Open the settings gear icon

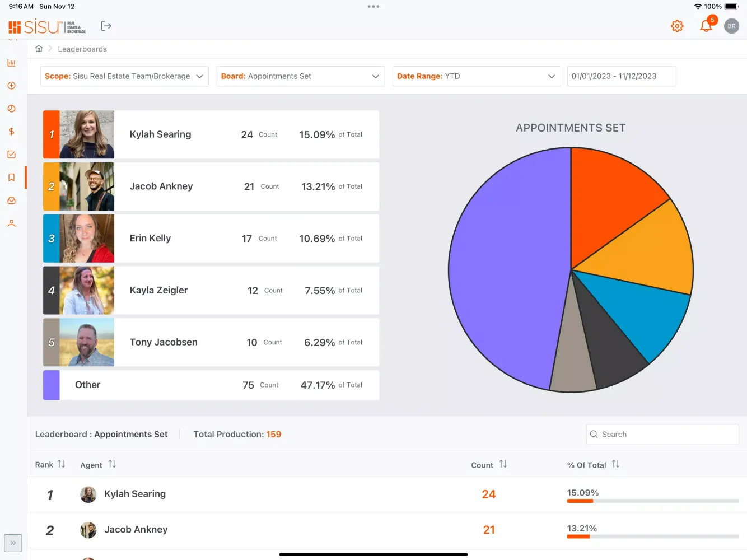click(x=677, y=26)
